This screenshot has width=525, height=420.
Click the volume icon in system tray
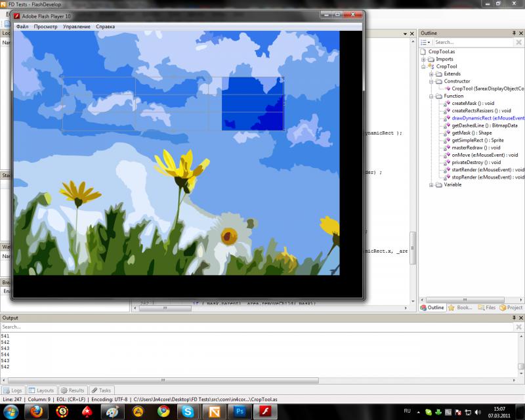[478, 412]
